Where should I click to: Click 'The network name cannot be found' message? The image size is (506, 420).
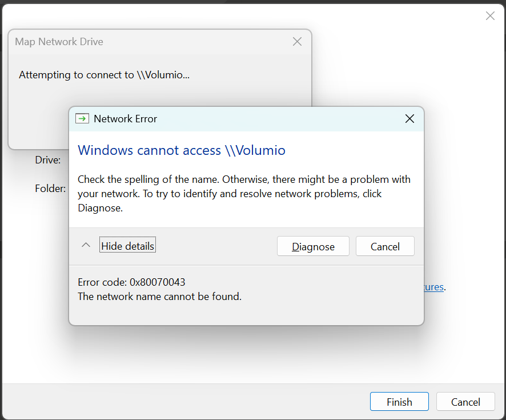click(159, 297)
